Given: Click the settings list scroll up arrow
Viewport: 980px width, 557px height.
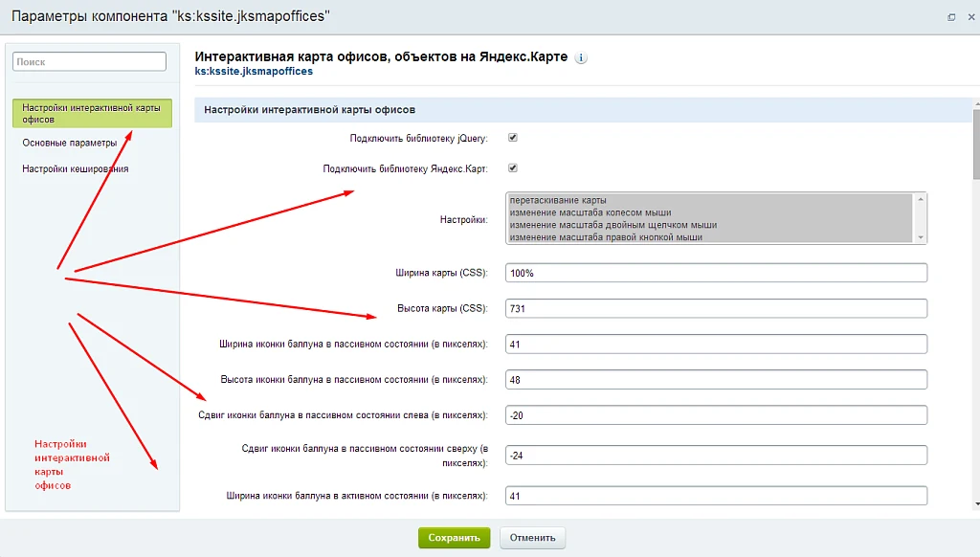Looking at the screenshot, I should (920, 199).
